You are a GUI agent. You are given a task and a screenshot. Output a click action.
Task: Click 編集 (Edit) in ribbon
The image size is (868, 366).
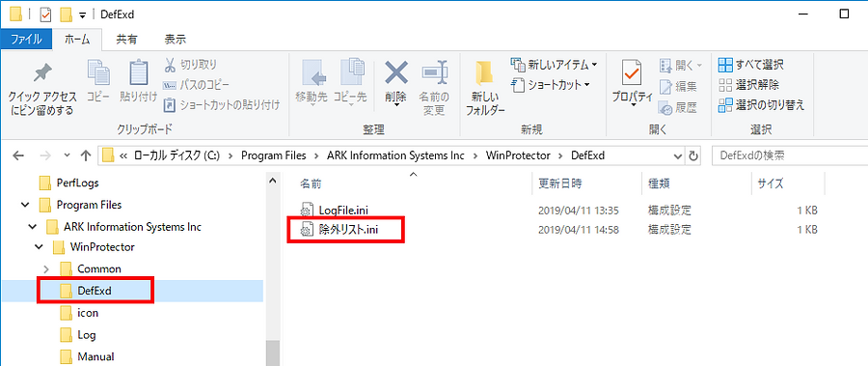pos(679,87)
